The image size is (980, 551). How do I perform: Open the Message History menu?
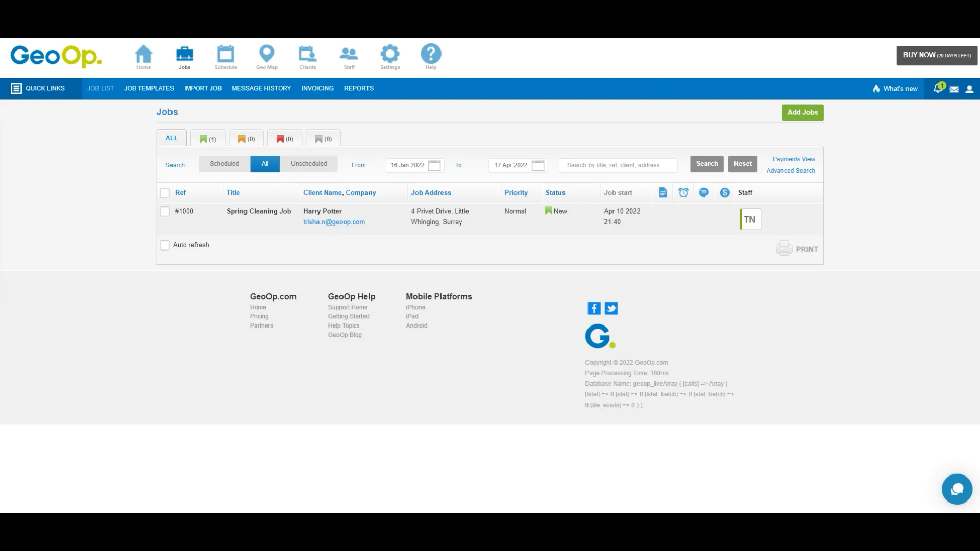(x=261, y=88)
